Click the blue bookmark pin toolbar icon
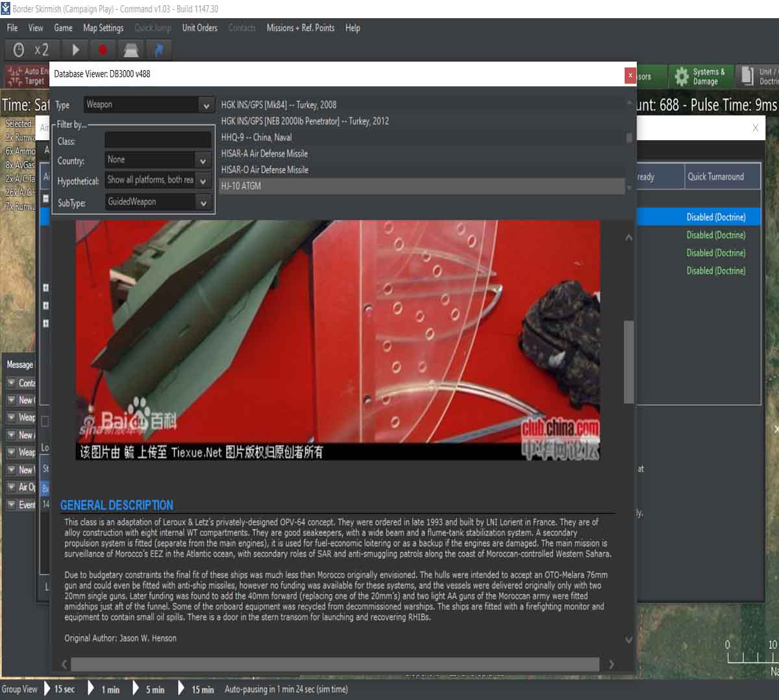The width and height of the screenshot is (779, 700). pyautogui.click(x=158, y=49)
